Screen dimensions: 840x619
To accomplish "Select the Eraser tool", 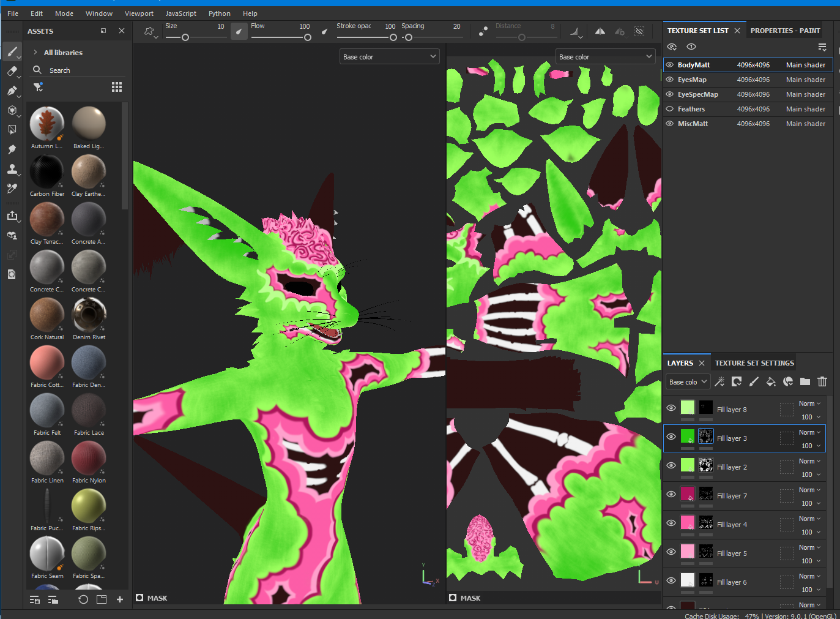I will (12, 71).
